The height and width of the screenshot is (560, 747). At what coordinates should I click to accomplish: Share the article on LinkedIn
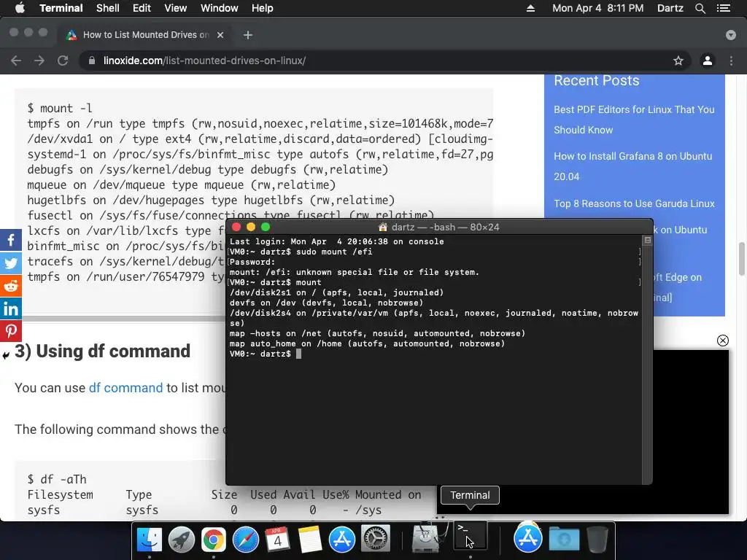click(x=10, y=309)
